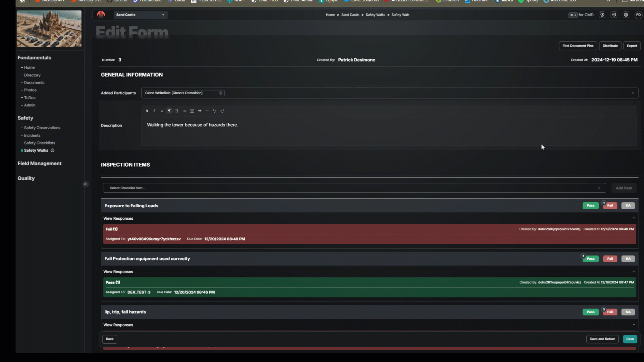Click the Sand Castle project thumbnail image

coord(49,29)
